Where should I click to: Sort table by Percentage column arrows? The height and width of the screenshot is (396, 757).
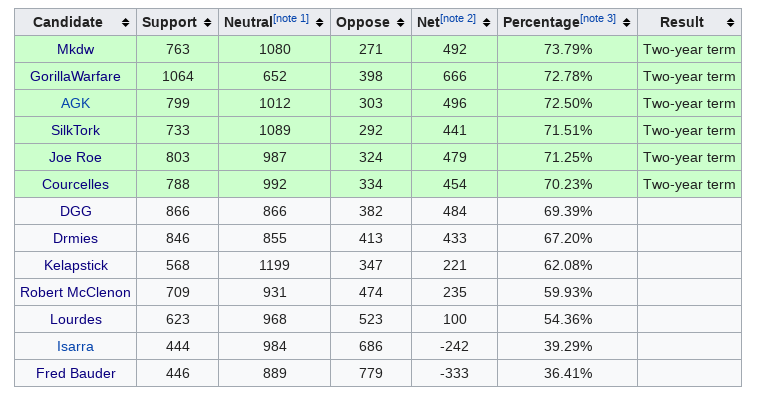pos(627,22)
